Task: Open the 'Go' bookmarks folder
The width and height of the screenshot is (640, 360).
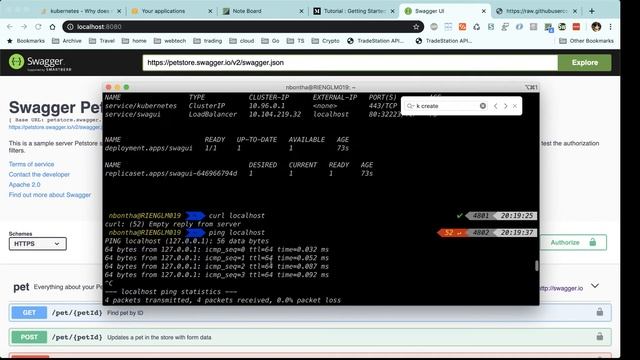Action: pos(270,41)
